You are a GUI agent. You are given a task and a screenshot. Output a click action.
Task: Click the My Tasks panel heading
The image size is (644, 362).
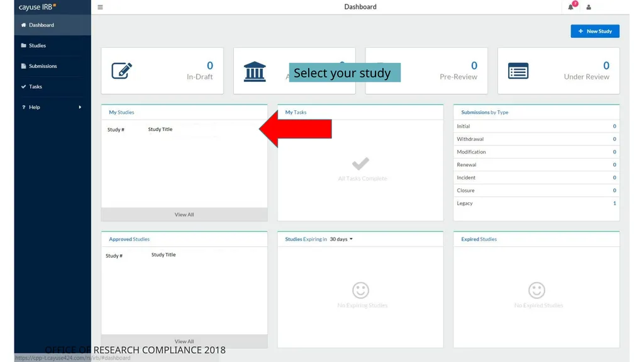point(296,112)
